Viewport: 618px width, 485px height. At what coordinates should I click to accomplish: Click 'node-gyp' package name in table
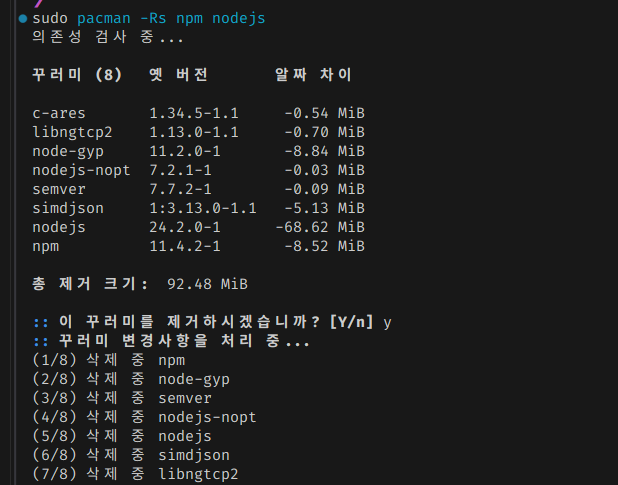(68, 152)
